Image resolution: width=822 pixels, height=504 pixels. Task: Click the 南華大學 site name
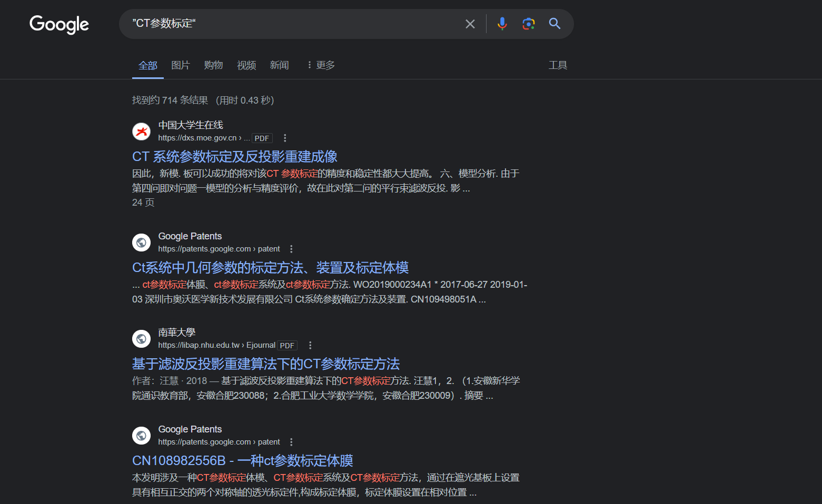pyautogui.click(x=177, y=332)
